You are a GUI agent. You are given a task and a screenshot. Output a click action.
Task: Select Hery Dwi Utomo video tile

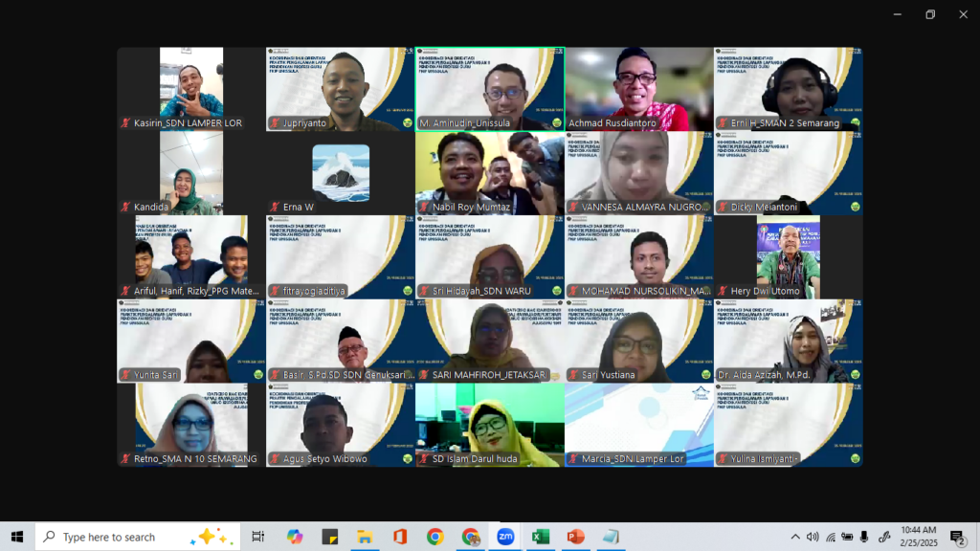pyautogui.click(x=788, y=256)
